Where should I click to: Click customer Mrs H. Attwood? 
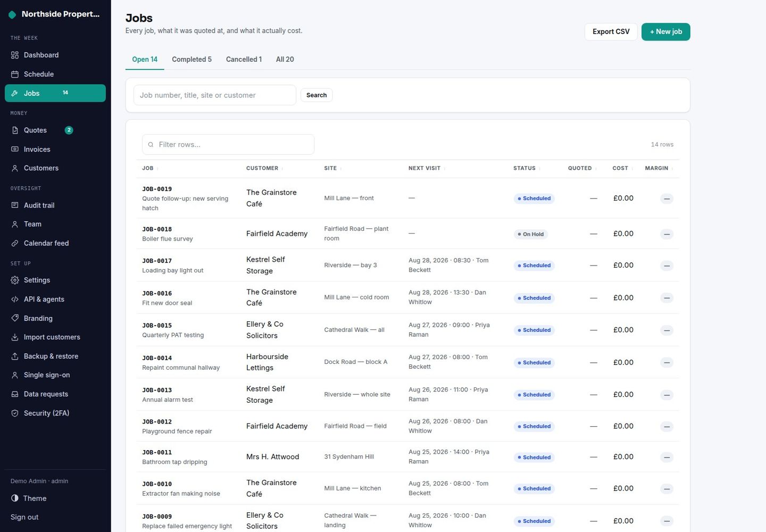pyautogui.click(x=273, y=457)
